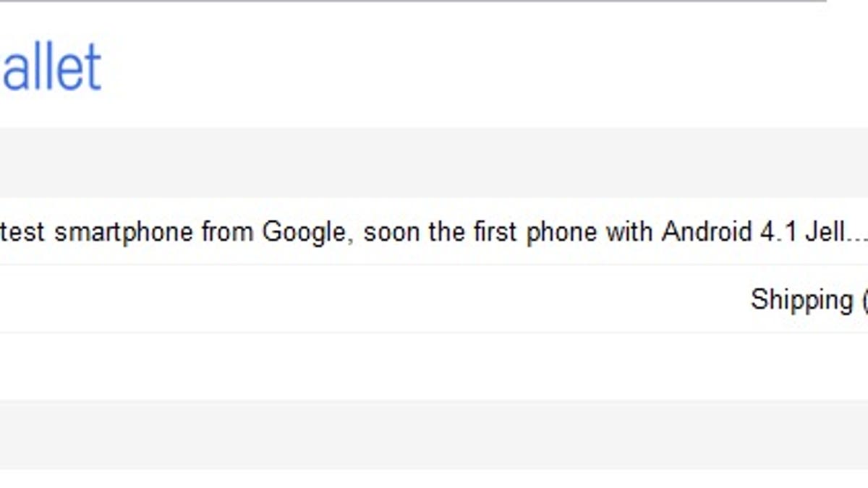
Task: Click the word test starting the description
Action: coord(23,233)
